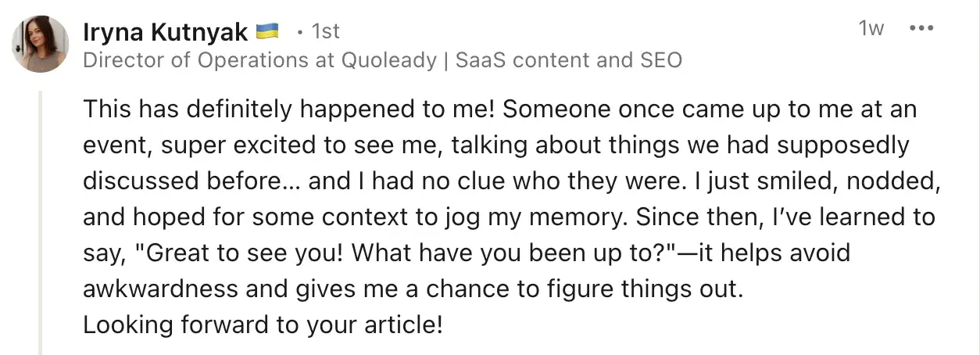Click "awkwardness" in the comment text
The height and width of the screenshot is (355, 980).
[160, 289]
